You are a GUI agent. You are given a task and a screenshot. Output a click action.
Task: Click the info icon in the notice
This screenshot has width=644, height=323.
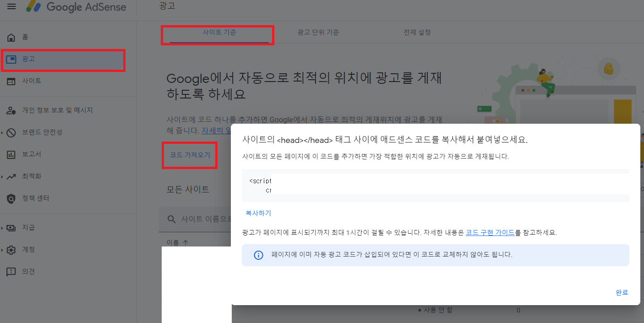[258, 255]
